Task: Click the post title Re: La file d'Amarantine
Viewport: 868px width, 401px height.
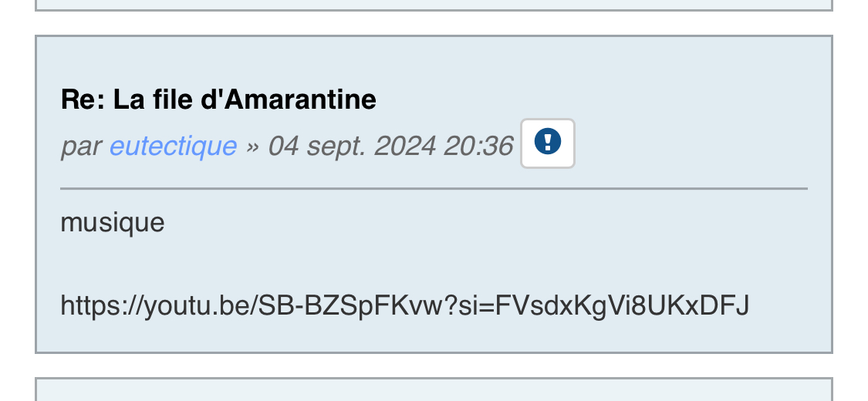Action: pyautogui.click(x=218, y=99)
